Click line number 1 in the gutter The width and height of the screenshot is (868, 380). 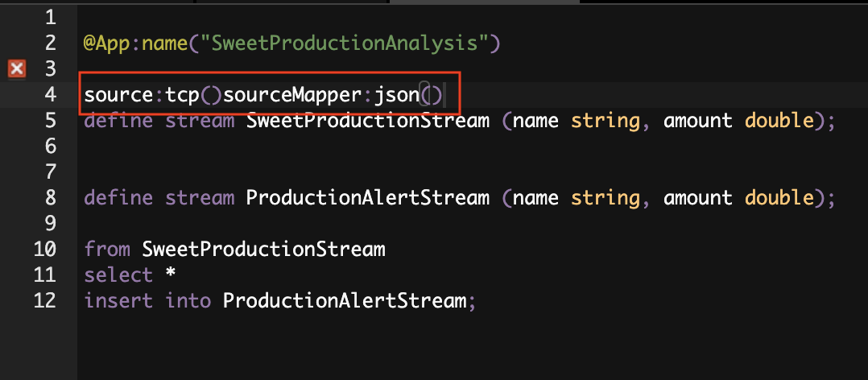coord(50,18)
